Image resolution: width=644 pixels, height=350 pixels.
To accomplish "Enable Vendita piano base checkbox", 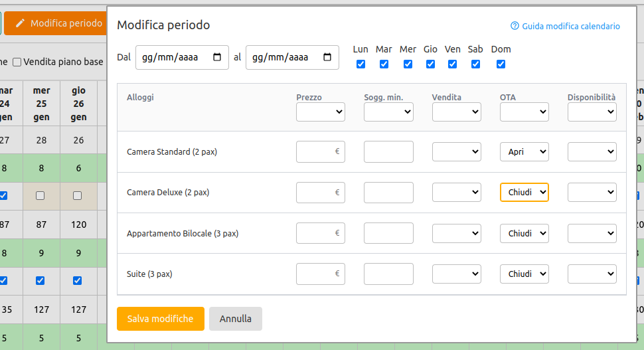I will (x=17, y=62).
